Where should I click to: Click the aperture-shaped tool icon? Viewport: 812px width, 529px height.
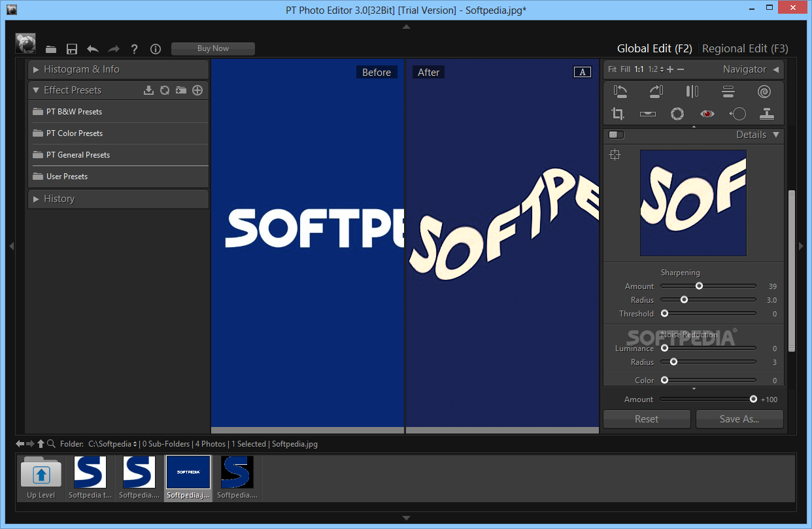pyautogui.click(x=677, y=114)
